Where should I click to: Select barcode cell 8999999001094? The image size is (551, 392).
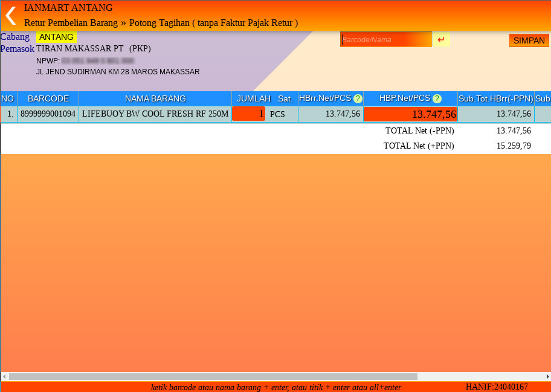48,114
